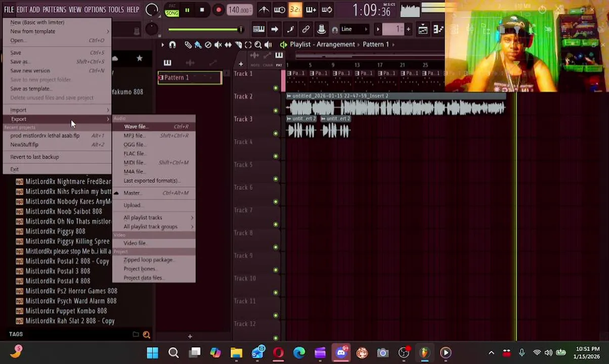Toggle overdub (blend recording) icon
The height and width of the screenshot is (364, 609).
(311, 10)
